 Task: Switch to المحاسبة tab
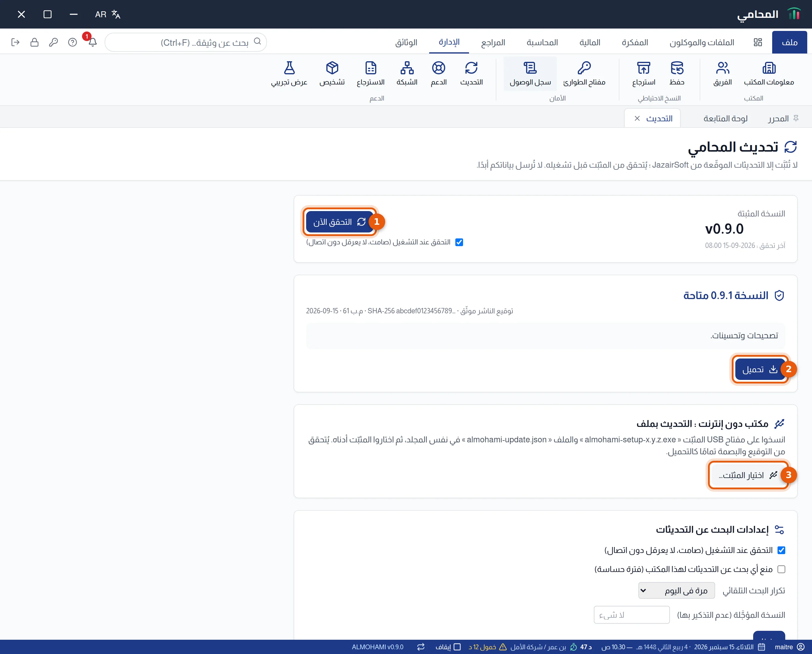pyautogui.click(x=542, y=42)
